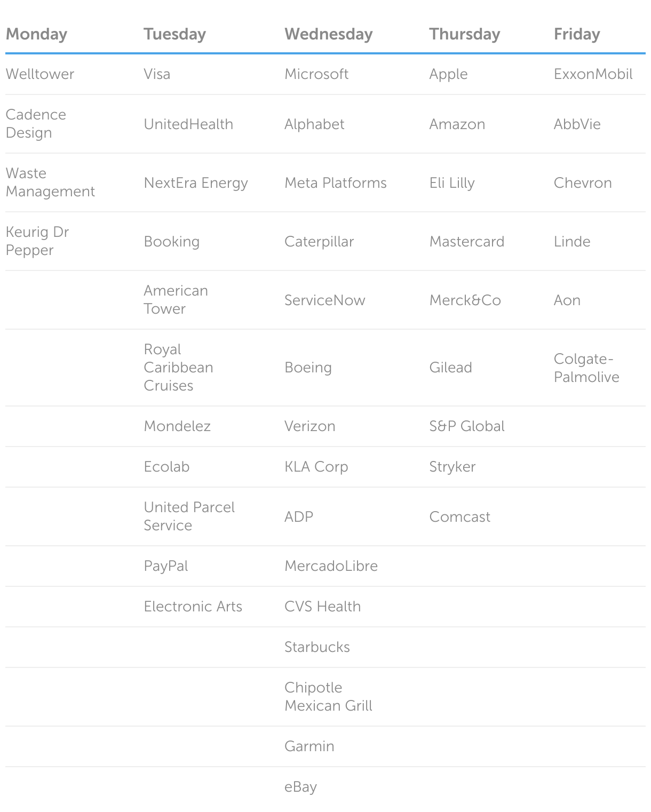Select the Welltower cell under Monday

pyautogui.click(x=40, y=74)
